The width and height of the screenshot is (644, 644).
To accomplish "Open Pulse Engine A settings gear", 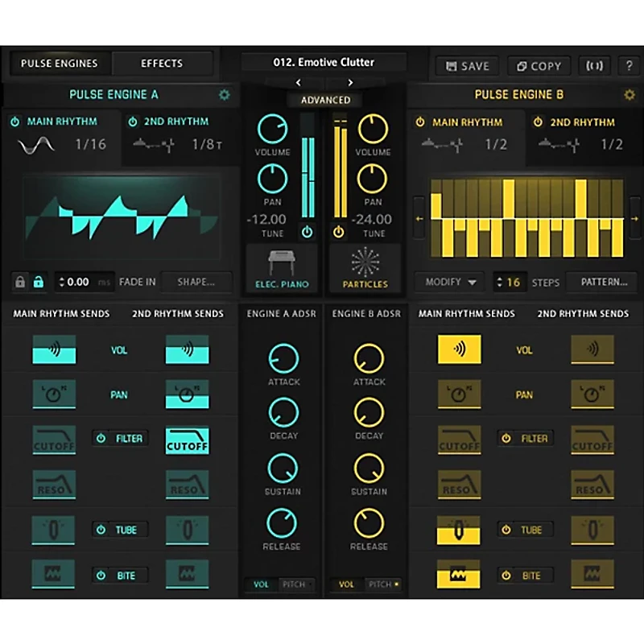I will (225, 94).
